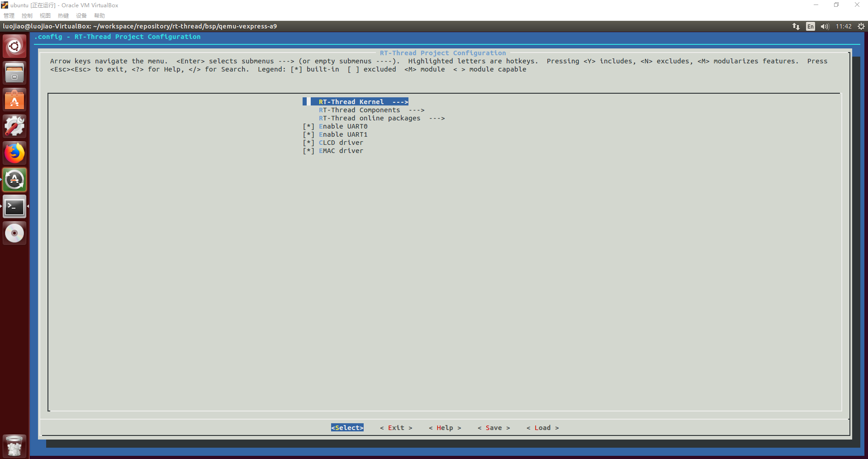Open the optical disc icon in dock
Image resolution: width=868 pixels, height=459 pixels.
tap(14, 233)
